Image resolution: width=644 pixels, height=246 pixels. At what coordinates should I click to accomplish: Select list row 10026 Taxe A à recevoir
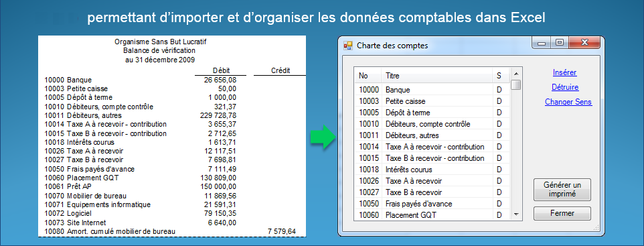[x=432, y=181]
